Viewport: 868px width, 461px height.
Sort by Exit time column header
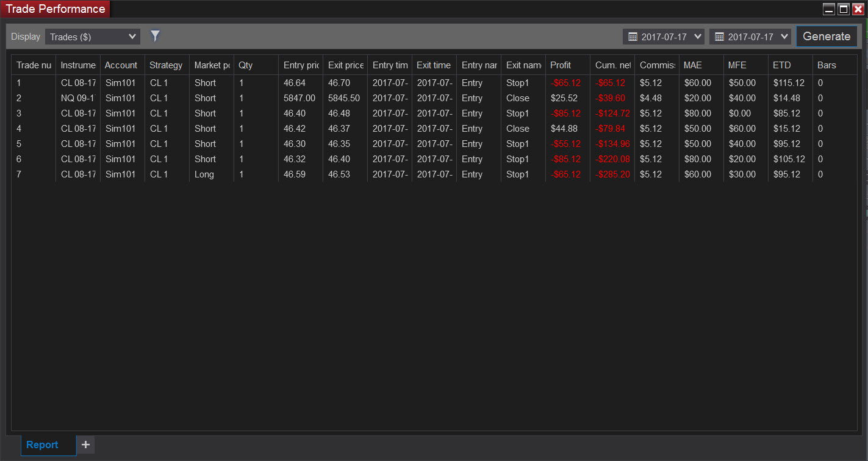(x=434, y=65)
